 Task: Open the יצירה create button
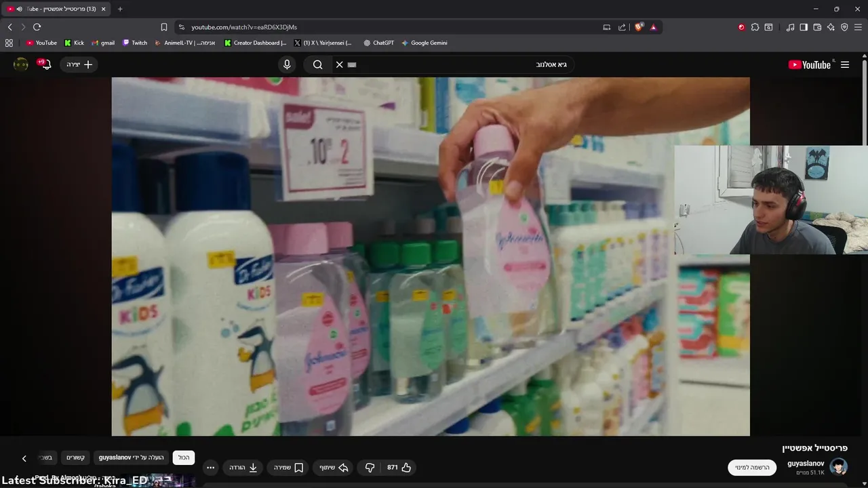(x=79, y=64)
